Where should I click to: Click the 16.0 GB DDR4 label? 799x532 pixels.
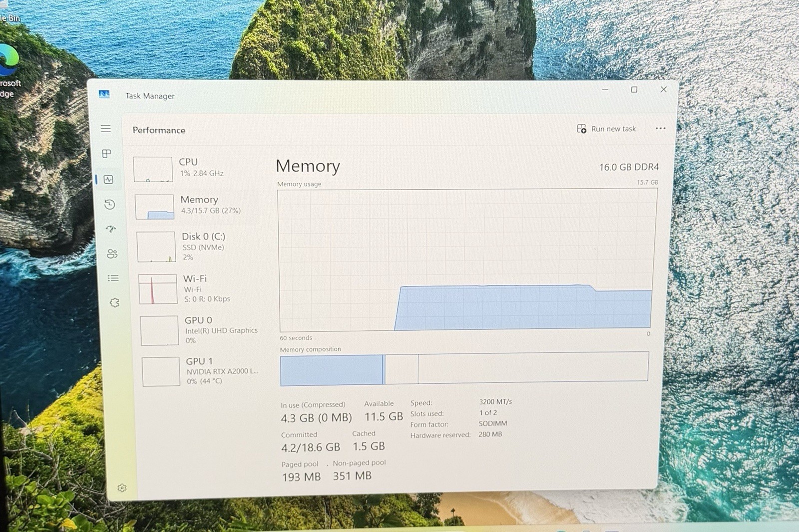click(629, 167)
